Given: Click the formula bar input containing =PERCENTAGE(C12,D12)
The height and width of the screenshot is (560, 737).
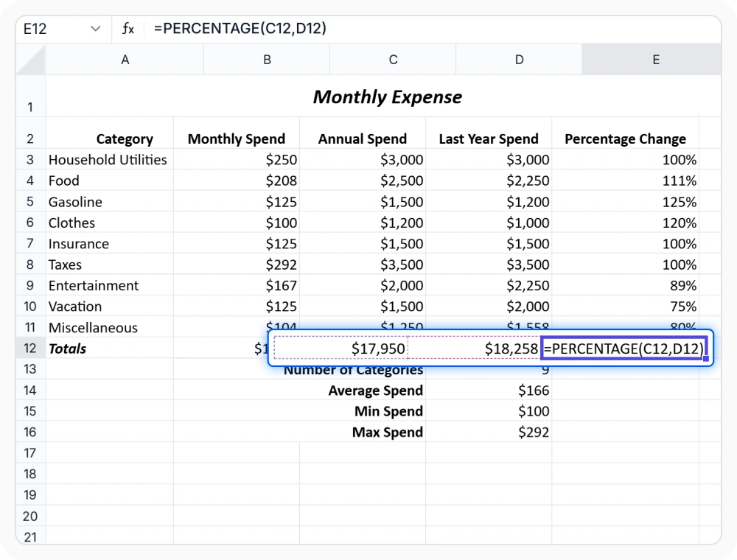Looking at the screenshot, I should tap(431, 29).
